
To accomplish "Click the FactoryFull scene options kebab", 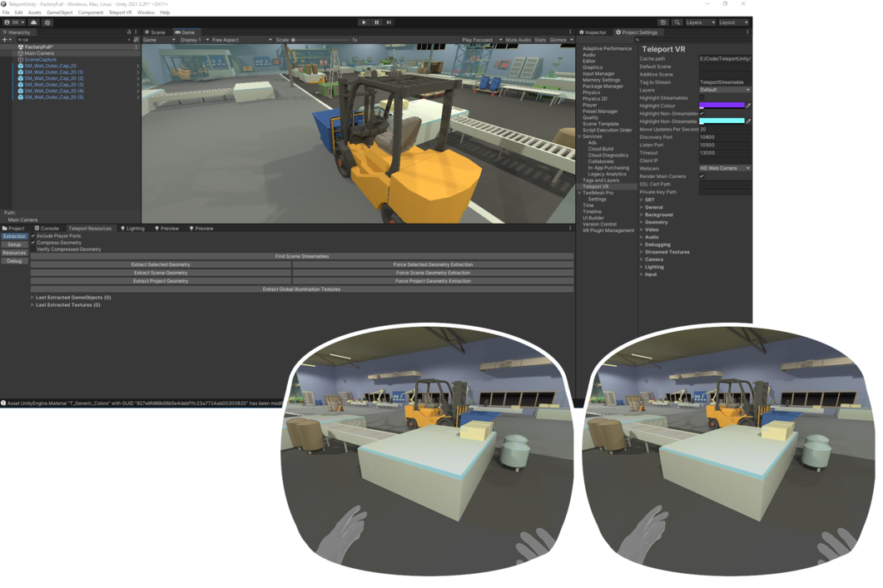I will [136, 47].
